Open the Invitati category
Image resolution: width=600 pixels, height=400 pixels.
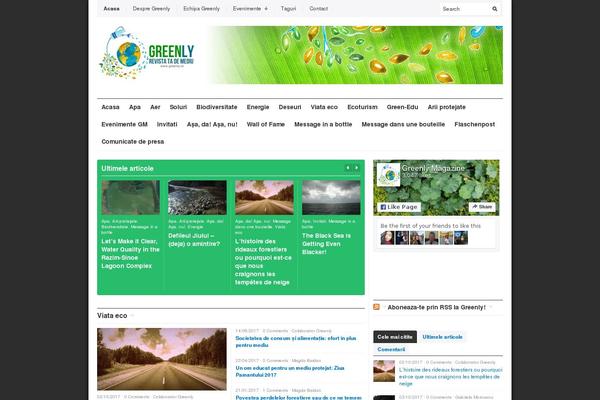click(167, 124)
